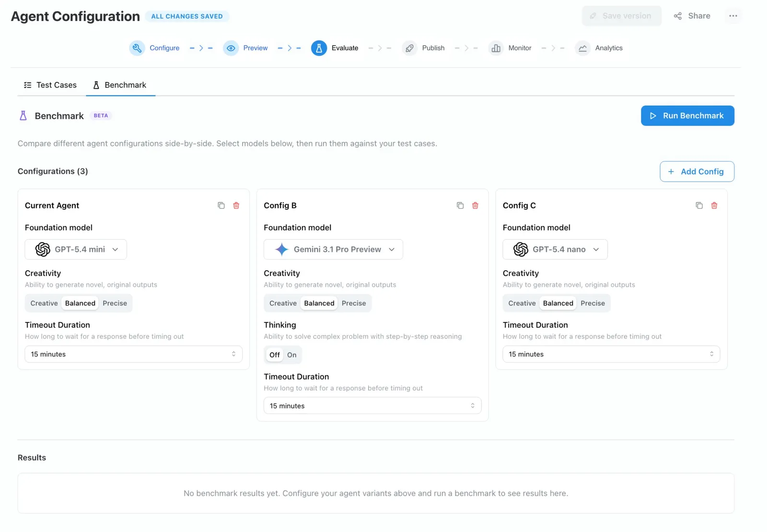Select the Benchmark tab
Image resolution: width=767 pixels, height=532 pixels.
(x=120, y=85)
